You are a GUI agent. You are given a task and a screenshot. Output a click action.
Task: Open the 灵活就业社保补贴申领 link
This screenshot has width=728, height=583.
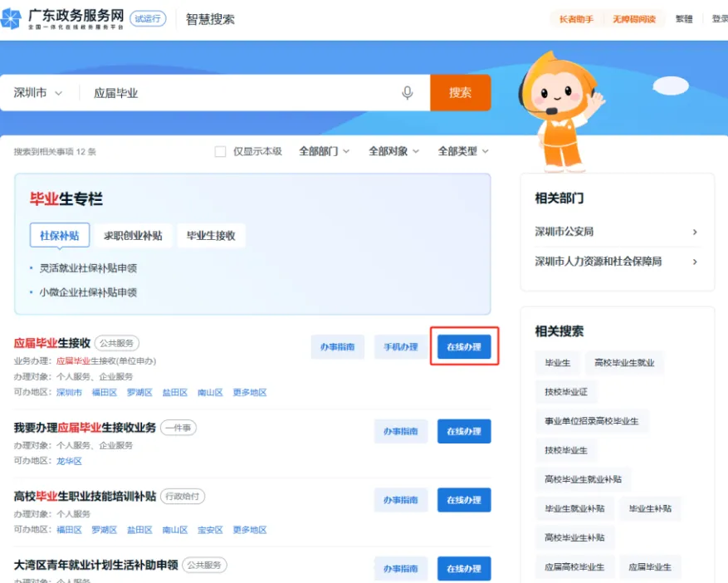88,268
